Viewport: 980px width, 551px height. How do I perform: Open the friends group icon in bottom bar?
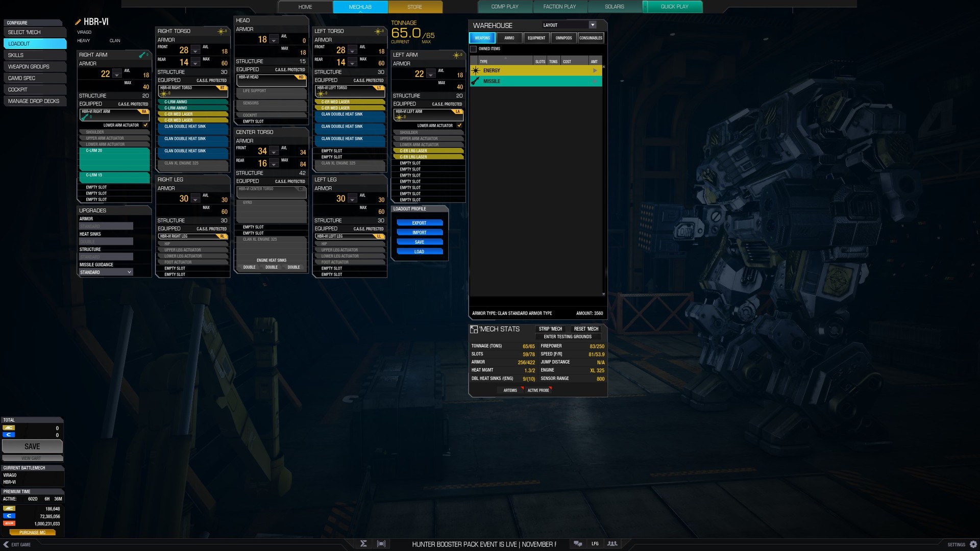[612, 544]
